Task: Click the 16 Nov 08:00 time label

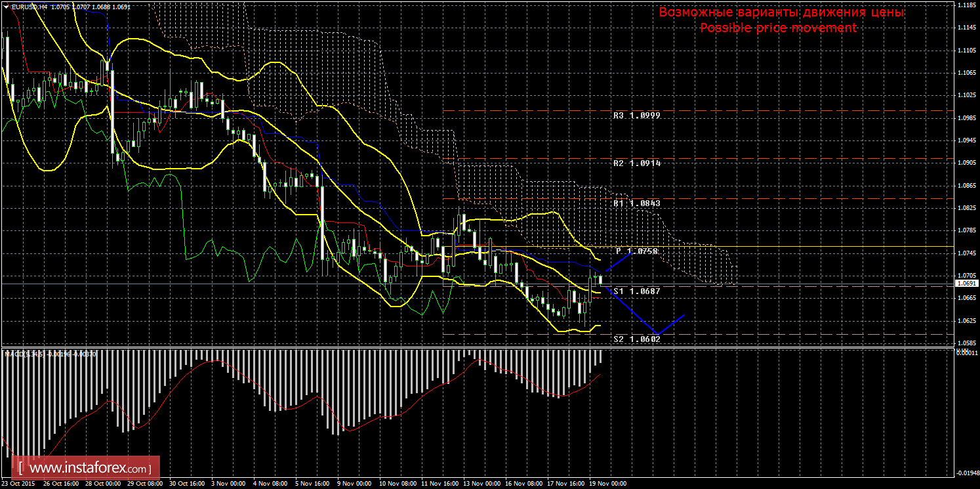Action: point(522,484)
